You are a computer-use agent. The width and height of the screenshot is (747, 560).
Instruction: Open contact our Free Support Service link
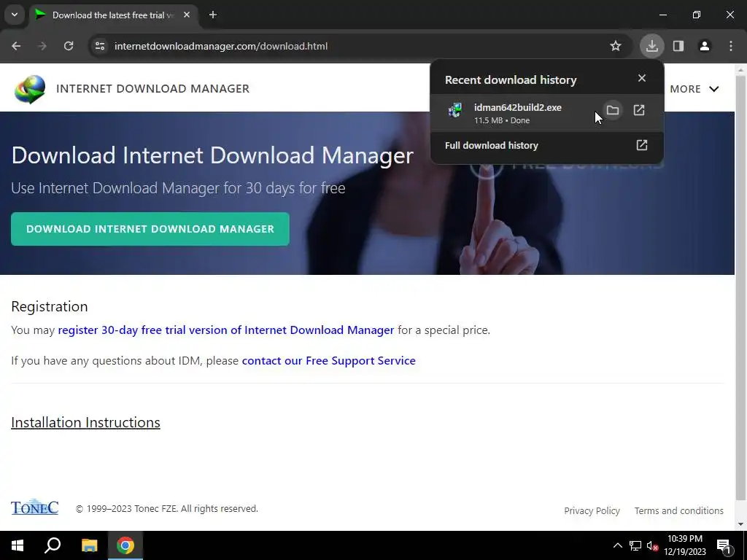[x=329, y=360]
